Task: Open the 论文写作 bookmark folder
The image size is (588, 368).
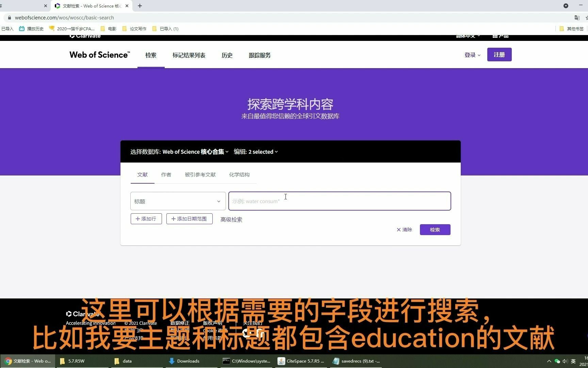Action: click(134, 29)
